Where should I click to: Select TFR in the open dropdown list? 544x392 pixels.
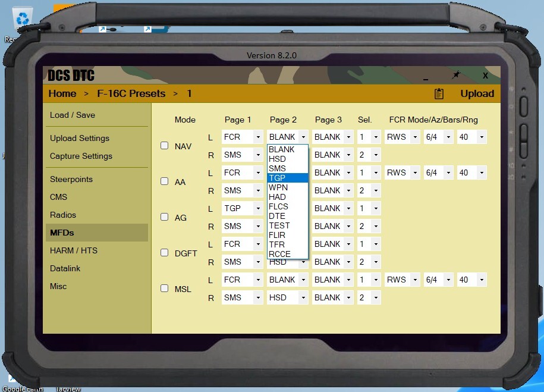coord(288,245)
